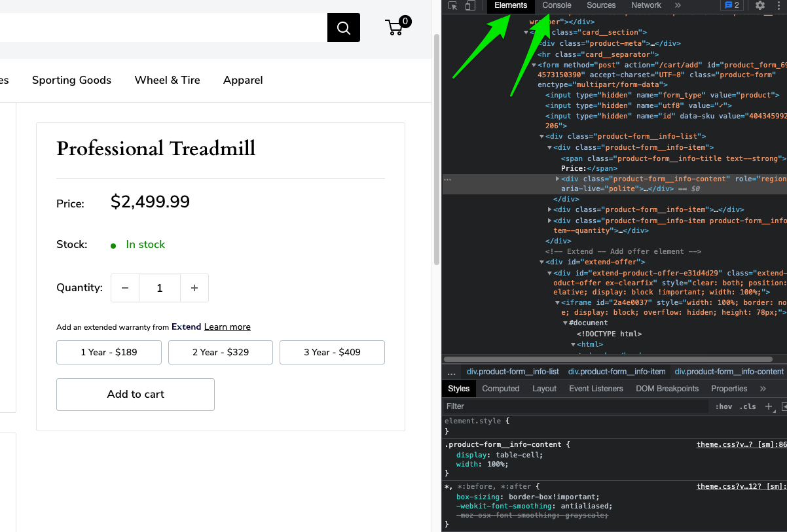Open the shopping cart icon
The image size is (787, 532).
point(397,26)
